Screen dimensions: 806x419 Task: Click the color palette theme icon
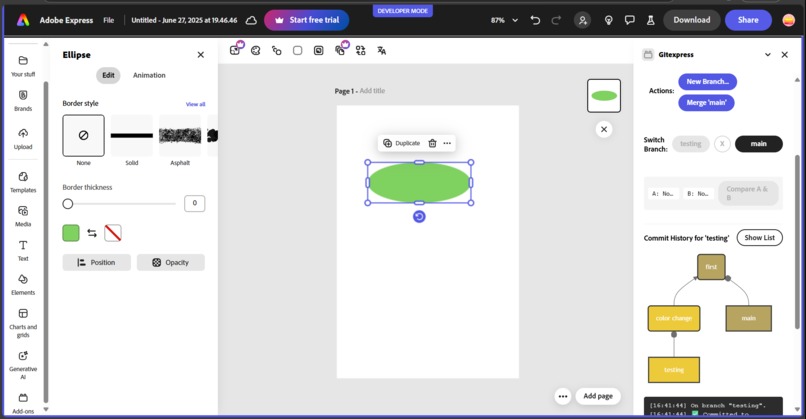click(x=255, y=50)
